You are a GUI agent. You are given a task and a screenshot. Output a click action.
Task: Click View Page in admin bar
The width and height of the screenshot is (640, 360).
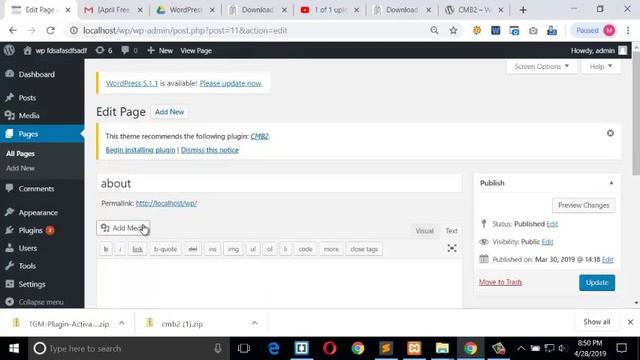coord(196,51)
